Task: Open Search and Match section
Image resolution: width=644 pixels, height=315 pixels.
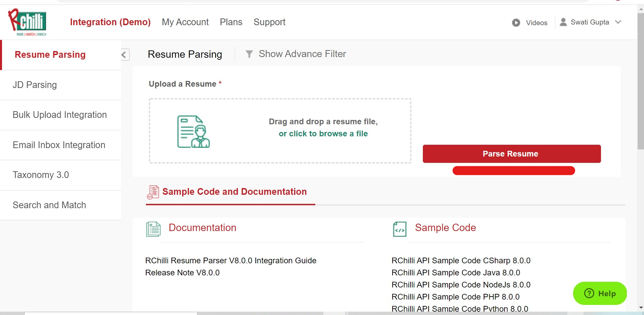Action: [61, 205]
